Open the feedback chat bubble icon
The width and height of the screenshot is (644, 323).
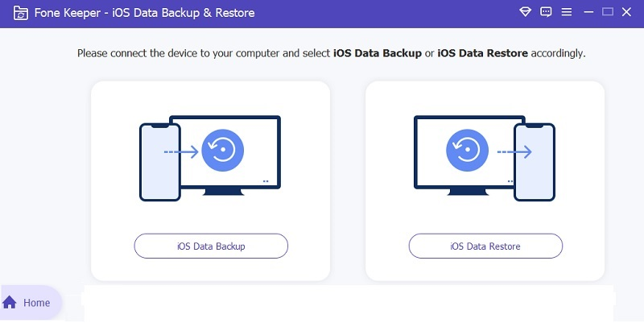click(x=546, y=12)
